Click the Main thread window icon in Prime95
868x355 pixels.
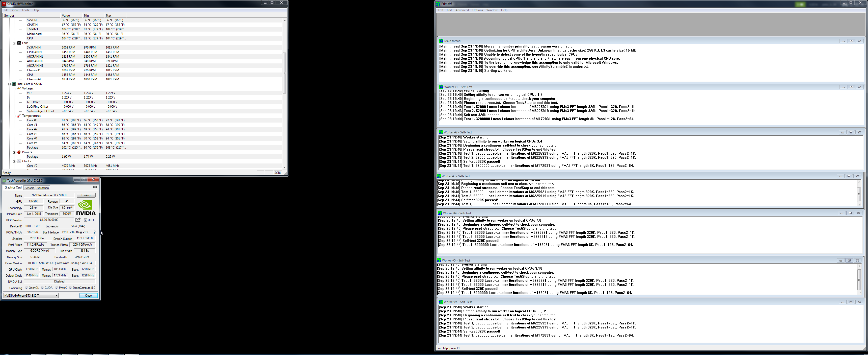(441, 41)
